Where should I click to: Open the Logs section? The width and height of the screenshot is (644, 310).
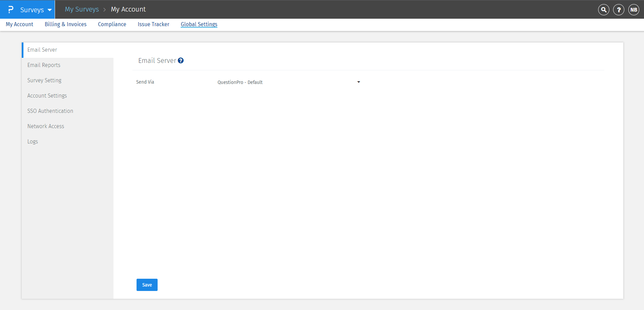(32, 141)
